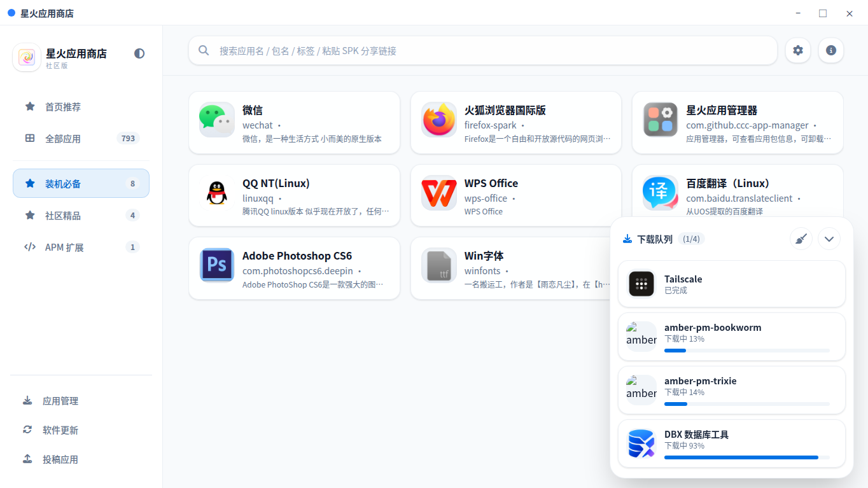
Task: Open APM 扩展 category
Action: (81, 247)
